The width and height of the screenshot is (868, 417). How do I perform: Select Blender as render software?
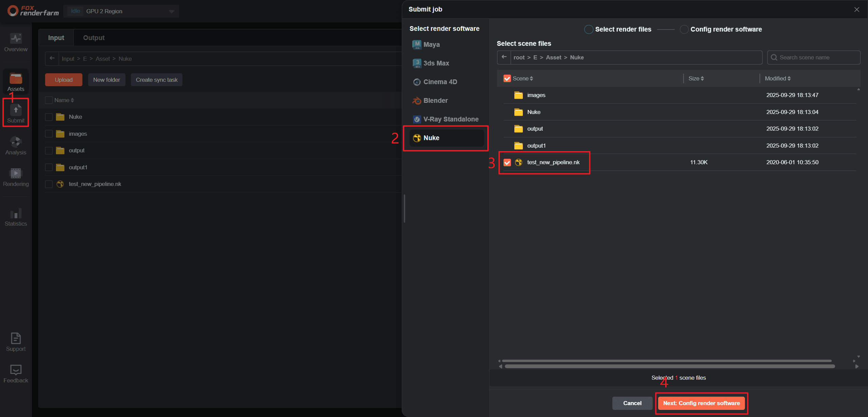click(x=435, y=100)
